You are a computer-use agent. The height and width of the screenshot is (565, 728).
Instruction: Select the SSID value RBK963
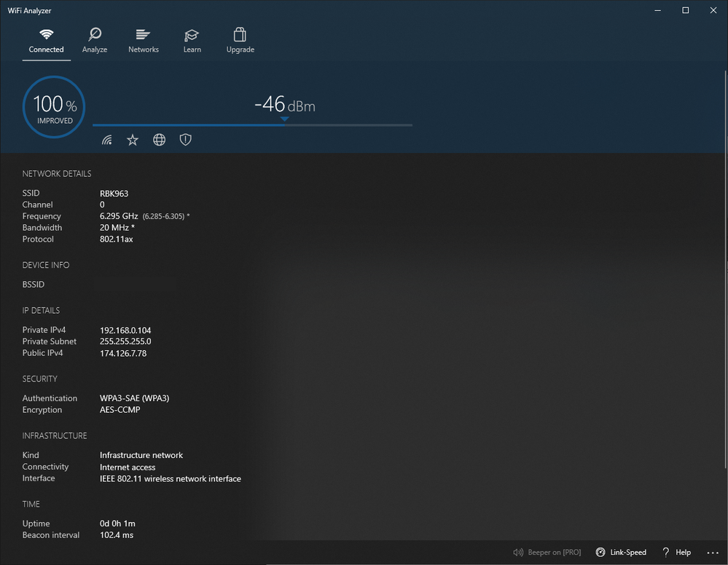pos(114,194)
